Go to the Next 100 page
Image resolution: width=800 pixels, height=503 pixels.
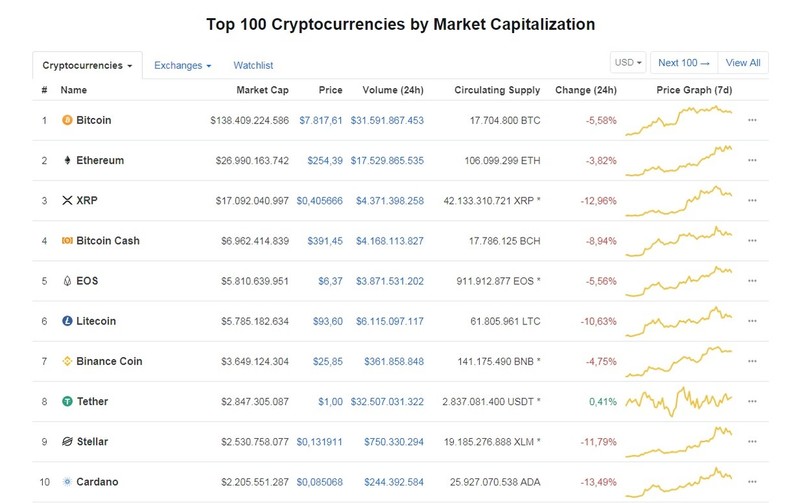click(x=684, y=62)
